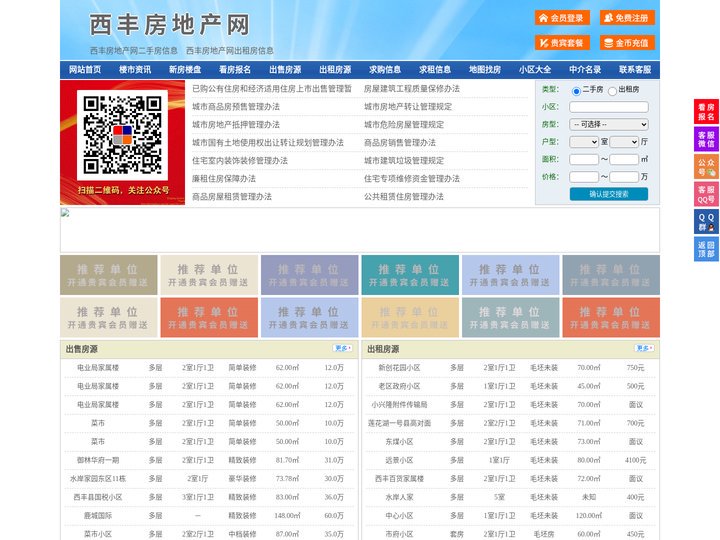This screenshot has height=540, width=720.
Task: Focus the minimum 面积 input
Action: [584, 159]
